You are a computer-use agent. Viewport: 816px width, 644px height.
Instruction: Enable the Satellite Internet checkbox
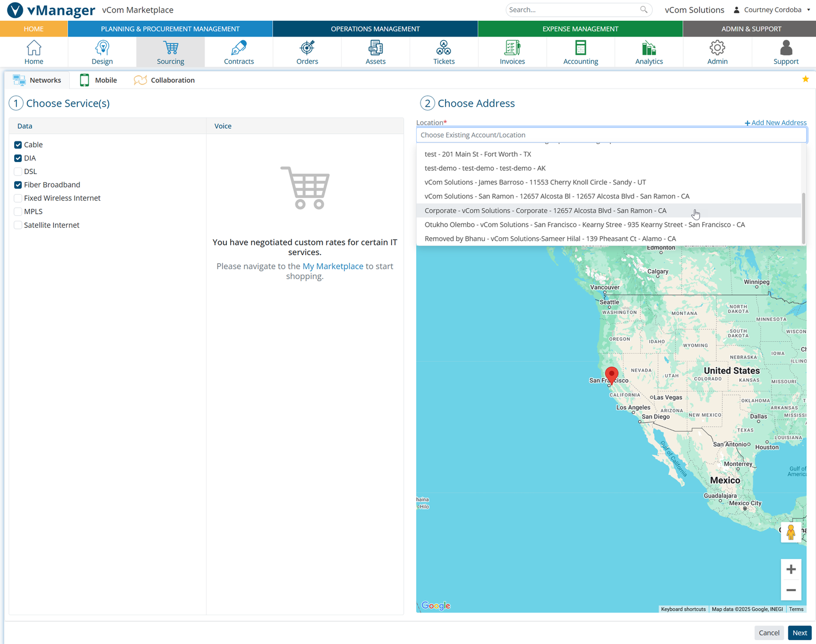click(18, 225)
